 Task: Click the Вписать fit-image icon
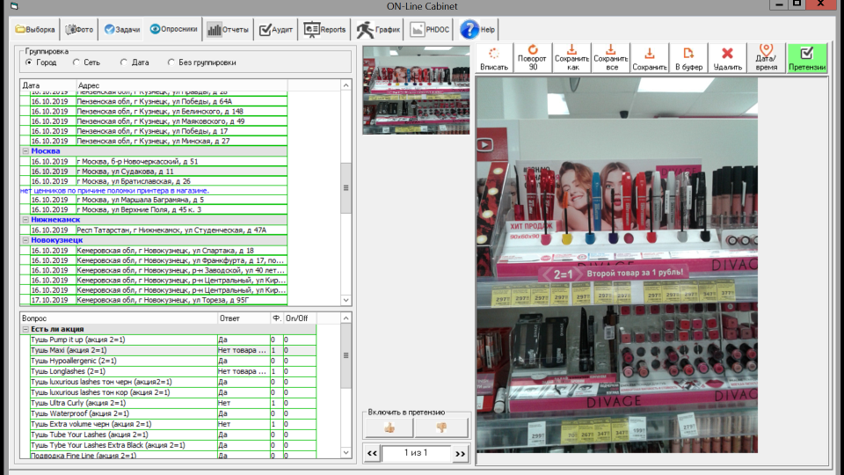point(494,58)
